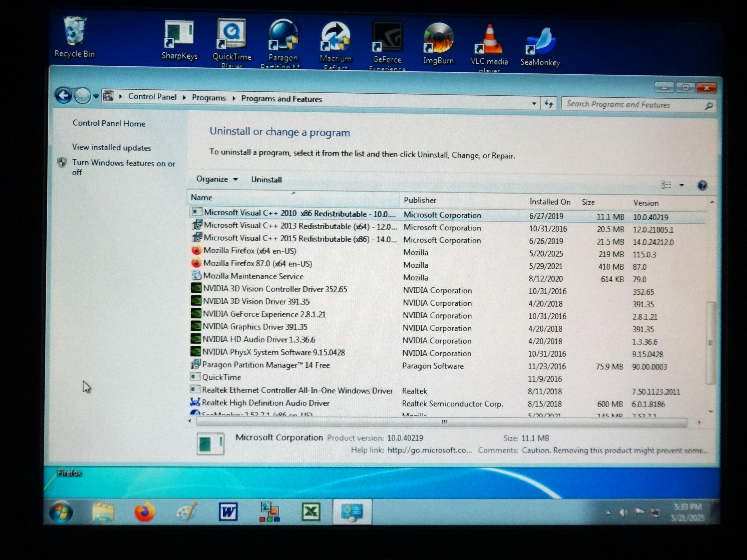The image size is (747, 560).
Task: Select NVIDIA Graphics Driver 391.35
Action: [x=448, y=328]
